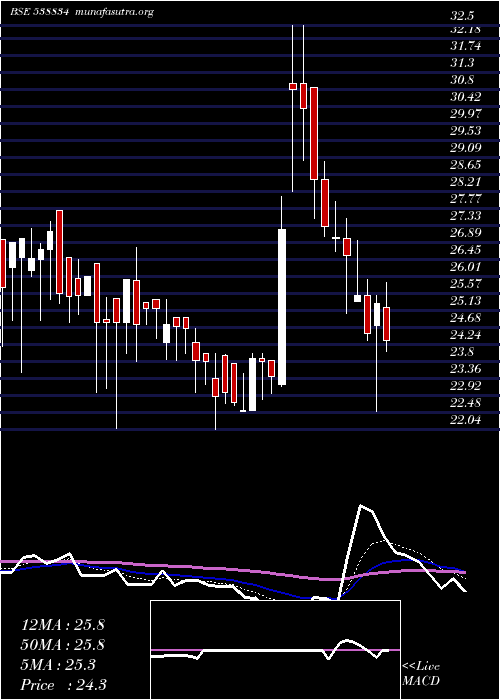Select the 26.01 price axis label
Image resolution: width=500 pixels, height=700 pixels.
465,267
